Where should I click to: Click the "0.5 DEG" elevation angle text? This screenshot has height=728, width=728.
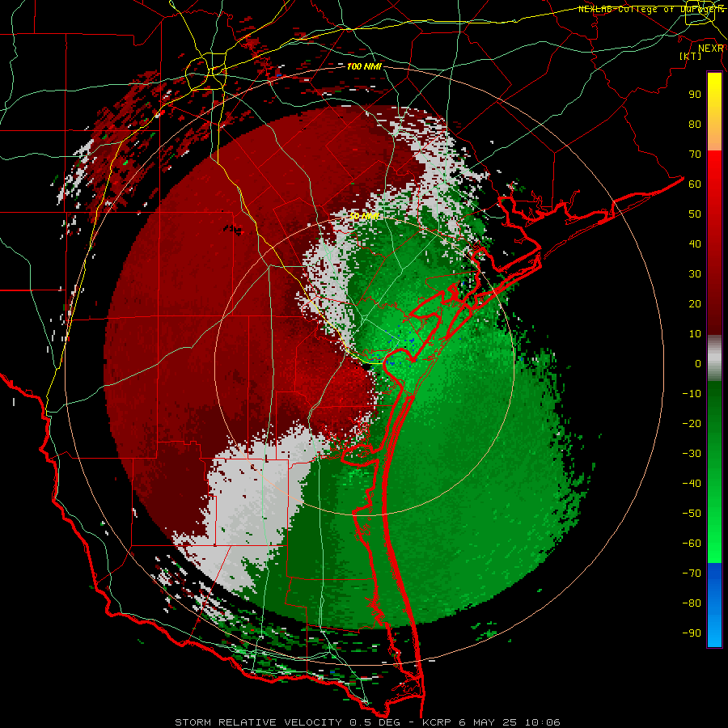pos(375,722)
